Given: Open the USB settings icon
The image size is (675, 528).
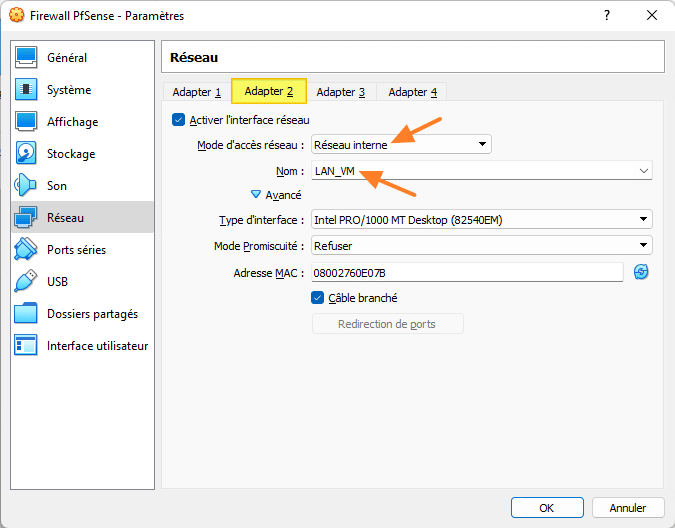Looking at the screenshot, I should coord(27,282).
